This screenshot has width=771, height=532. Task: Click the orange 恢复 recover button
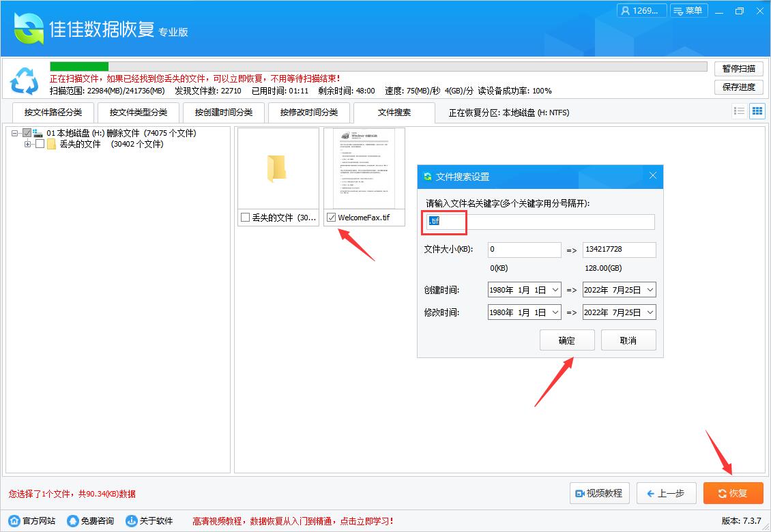coord(733,493)
